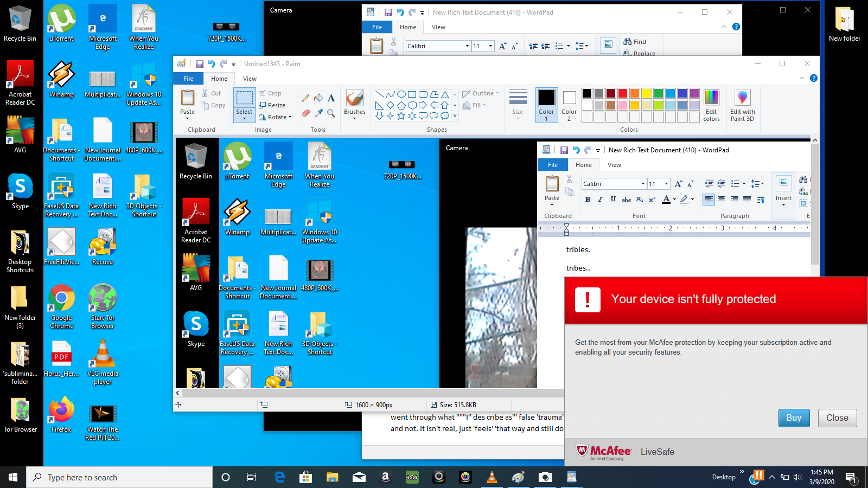Select the Eraser tool in Paint
Screen dimensions: 868x488
[x=305, y=113]
